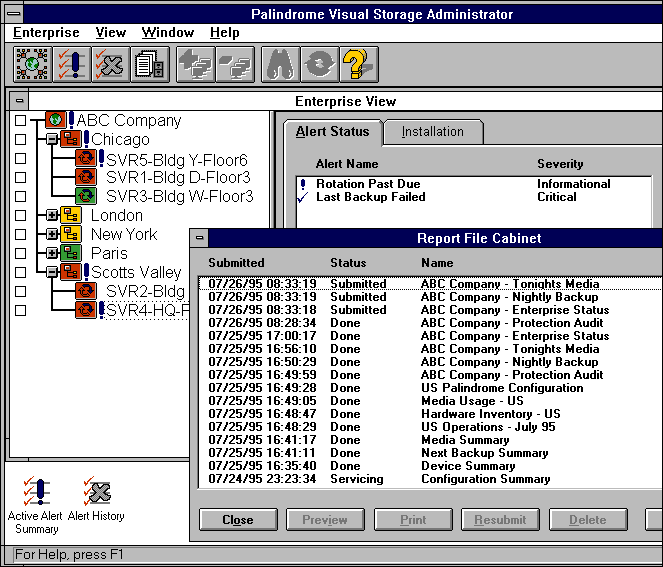
Task: Collapse the Chicago tree node
Action: (52, 139)
